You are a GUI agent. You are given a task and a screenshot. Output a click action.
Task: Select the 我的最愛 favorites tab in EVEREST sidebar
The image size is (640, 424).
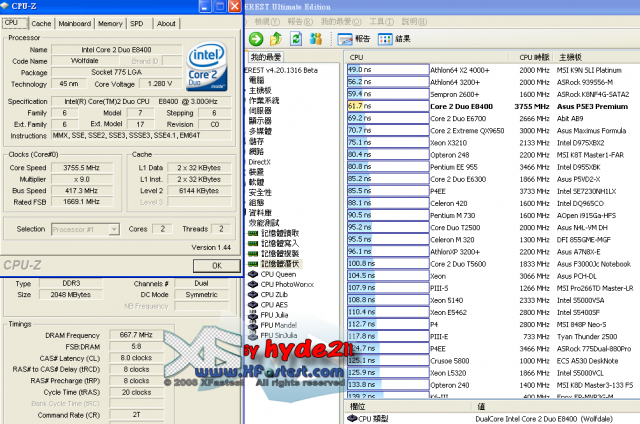click(266, 57)
